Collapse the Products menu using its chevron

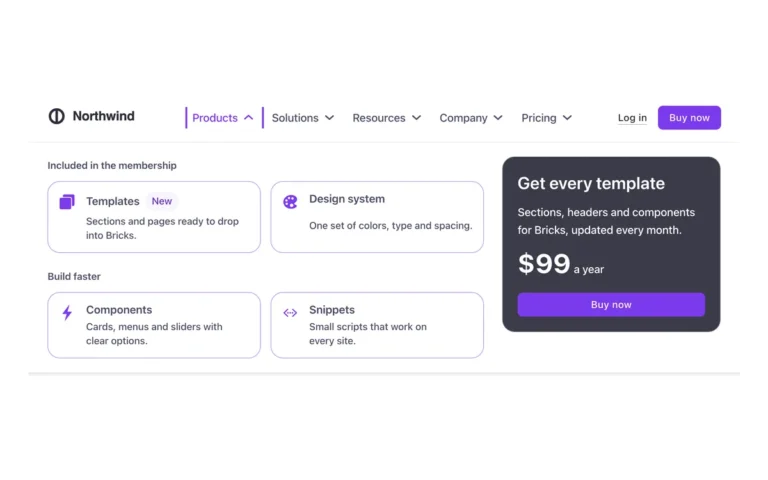click(x=249, y=118)
